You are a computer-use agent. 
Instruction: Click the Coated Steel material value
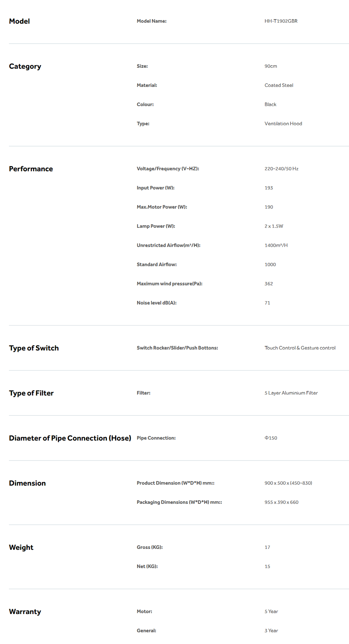point(279,85)
